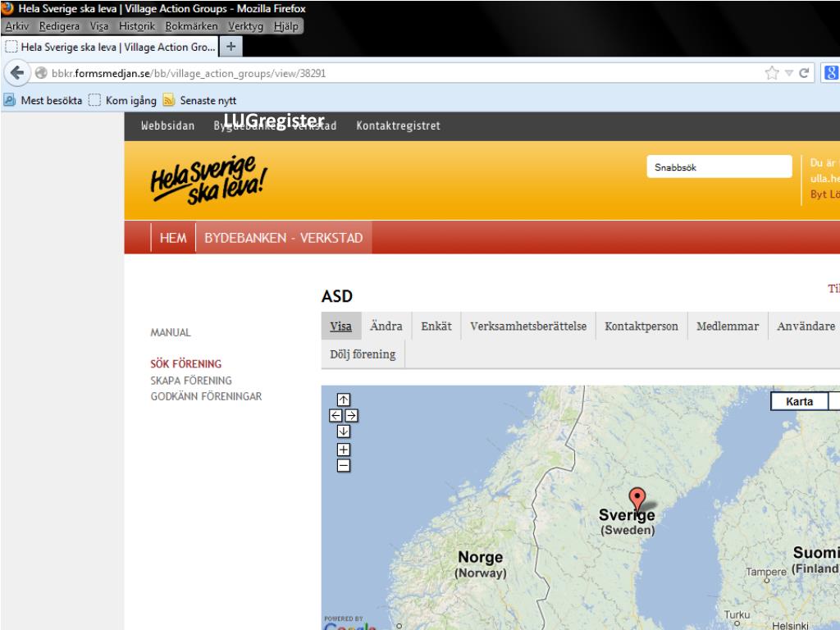Pan map left with the left arrow
This screenshot has width=840, height=630.
tap(336, 416)
